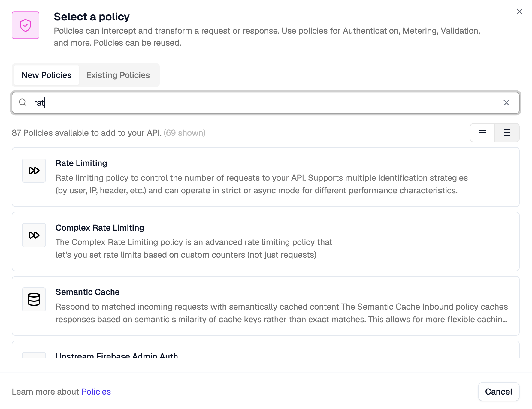Open the Policies documentation link
Viewport: 532px width, 409px height.
(x=96, y=392)
